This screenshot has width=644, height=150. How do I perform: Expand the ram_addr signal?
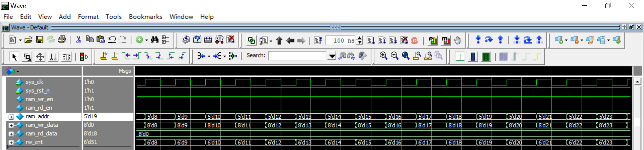11,117
